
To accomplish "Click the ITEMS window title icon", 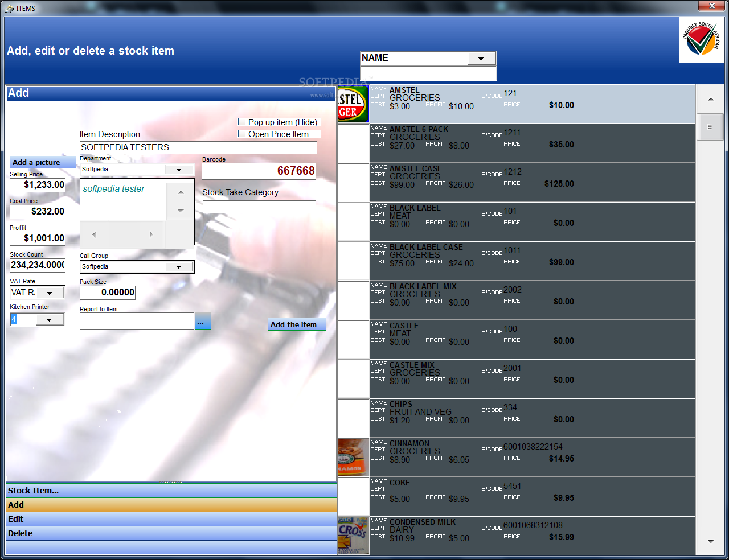I will click(9, 8).
